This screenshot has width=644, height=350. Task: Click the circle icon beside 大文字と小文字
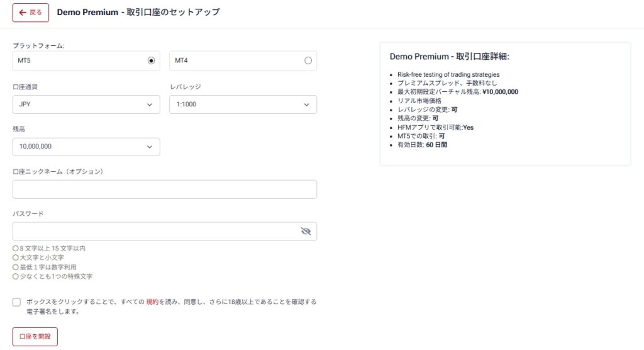click(x=16, y=257)
